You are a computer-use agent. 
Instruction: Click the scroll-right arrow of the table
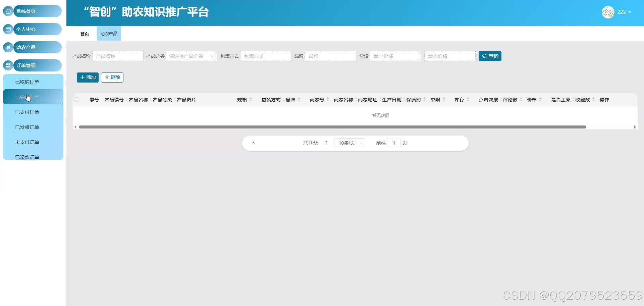pos(635,127)
